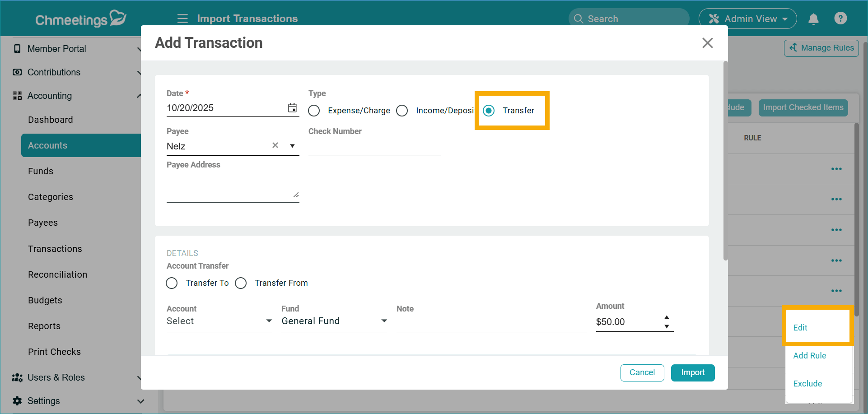Click the Check Number input field
The width and height of the screenshot is (868, 414).
[x=374, y=147]
